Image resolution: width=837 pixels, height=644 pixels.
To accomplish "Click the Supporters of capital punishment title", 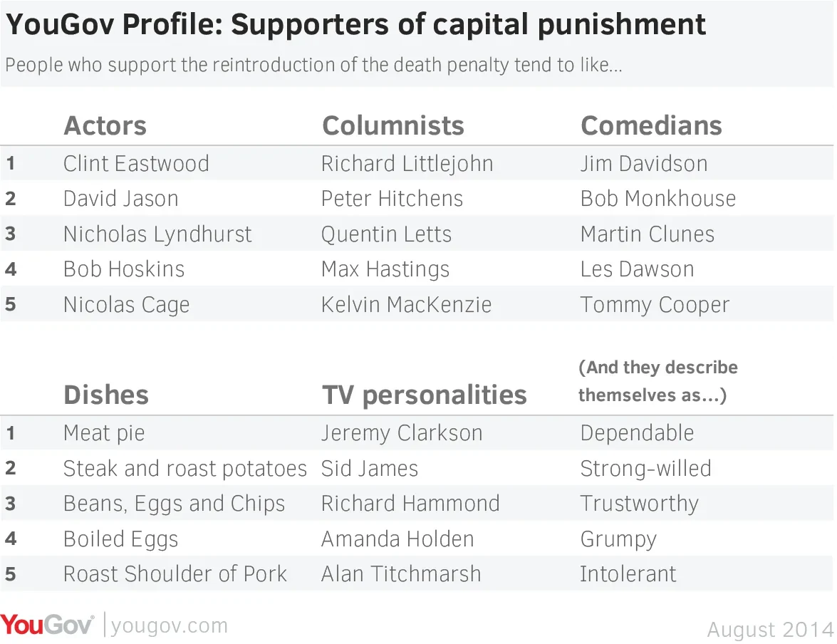I will pos(468,24).
